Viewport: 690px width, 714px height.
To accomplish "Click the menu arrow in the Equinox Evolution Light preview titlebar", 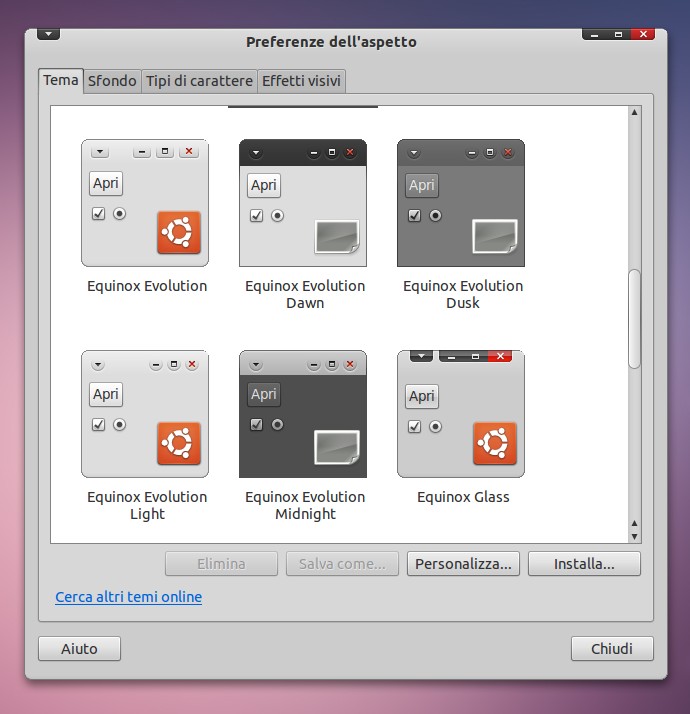I will tap(98, 365).
